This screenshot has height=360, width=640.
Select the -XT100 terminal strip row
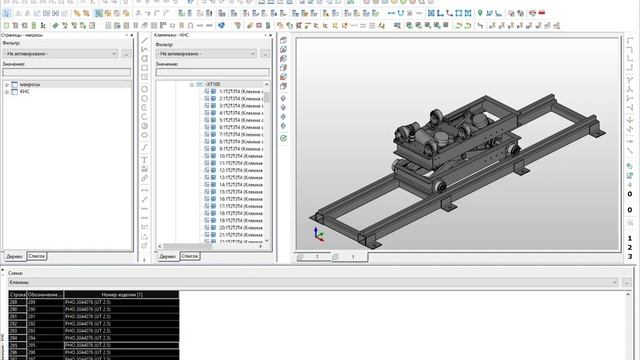click(x=213, y=84)
